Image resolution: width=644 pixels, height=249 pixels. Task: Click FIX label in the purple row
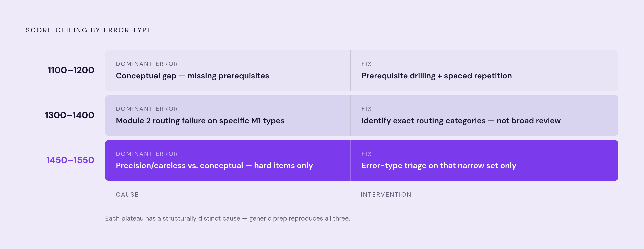[x=367, y=154]
